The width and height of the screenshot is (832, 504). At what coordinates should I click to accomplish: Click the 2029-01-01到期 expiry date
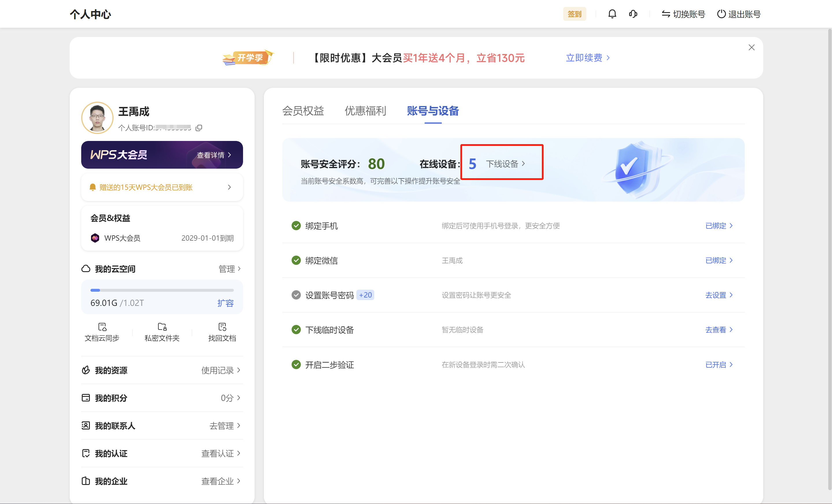[x=207, y=238]
